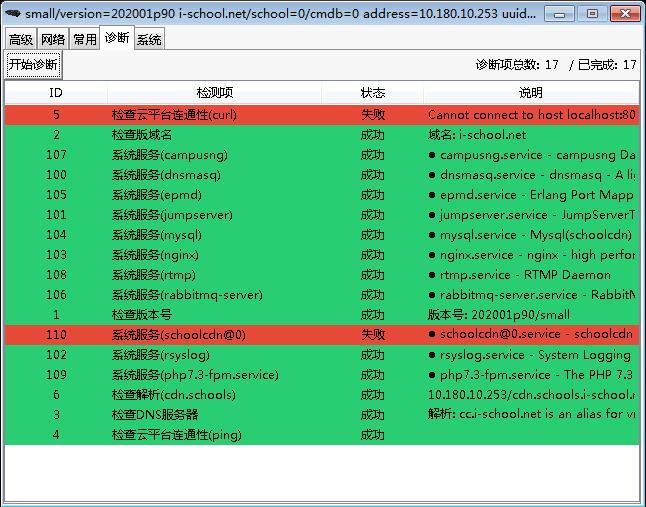
Task: Minimize the diagnostic window
Action: (x=566, y=13)
